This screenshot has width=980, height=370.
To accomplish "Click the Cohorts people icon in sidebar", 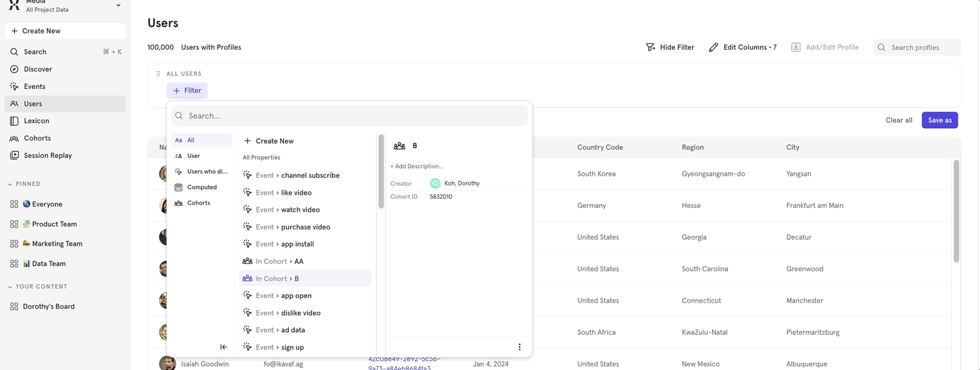I will 14,139.
